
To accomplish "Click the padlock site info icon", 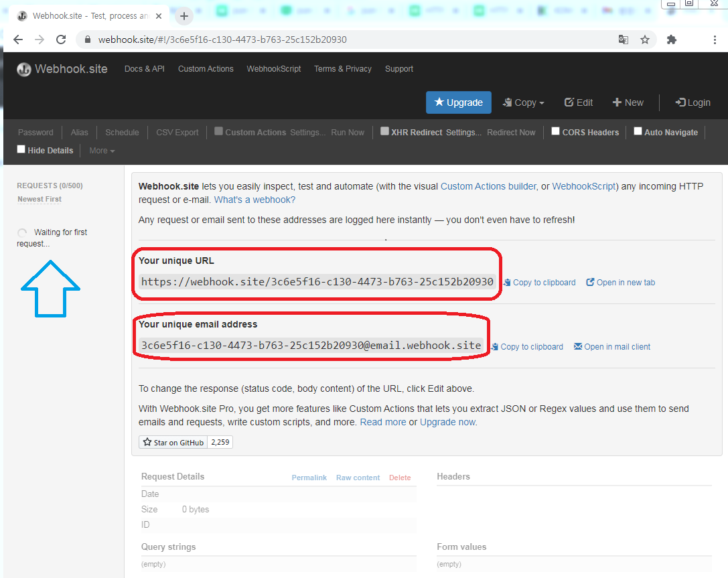I will [87, 40].
